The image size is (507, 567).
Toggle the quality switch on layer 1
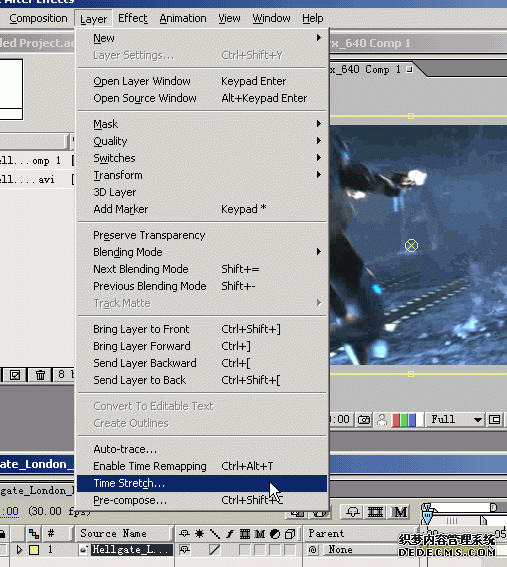pyautogui.click(x=214, y=550)
